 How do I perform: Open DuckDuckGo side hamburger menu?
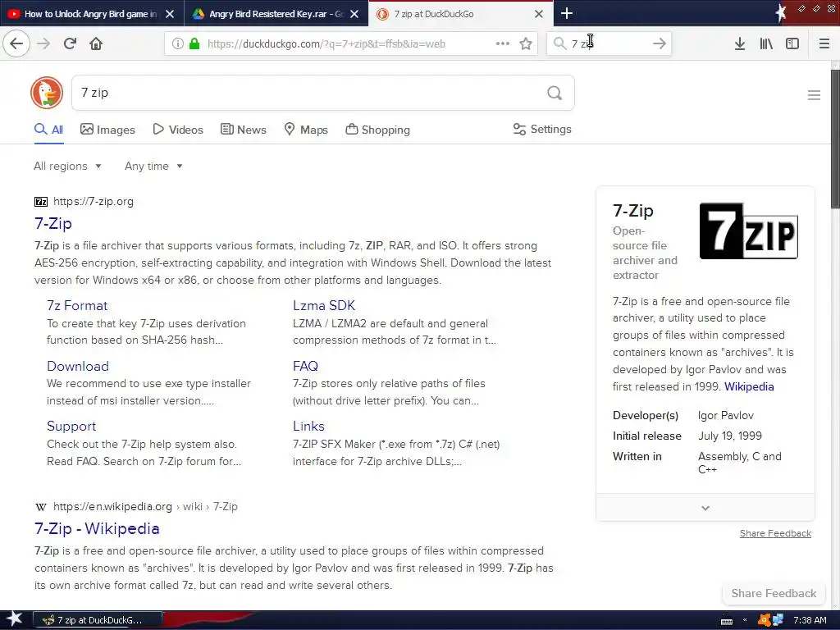pyautogui.click(x=814, y=95)
